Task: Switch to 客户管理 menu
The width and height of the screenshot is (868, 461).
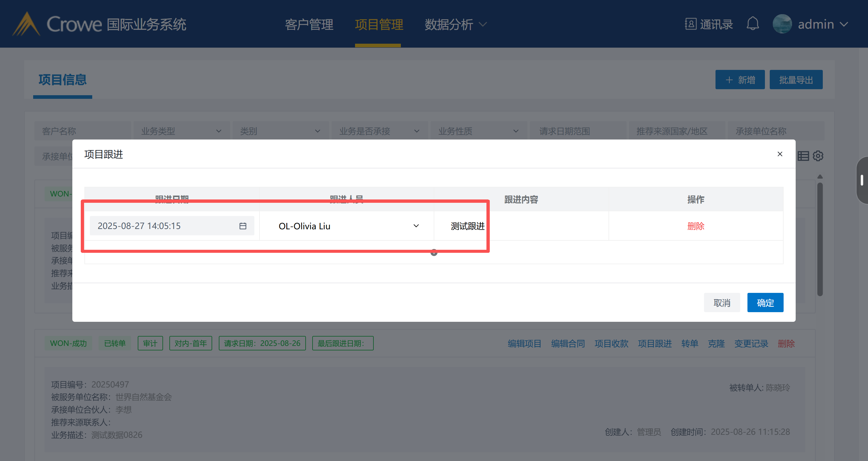Action: coord(309,24)
